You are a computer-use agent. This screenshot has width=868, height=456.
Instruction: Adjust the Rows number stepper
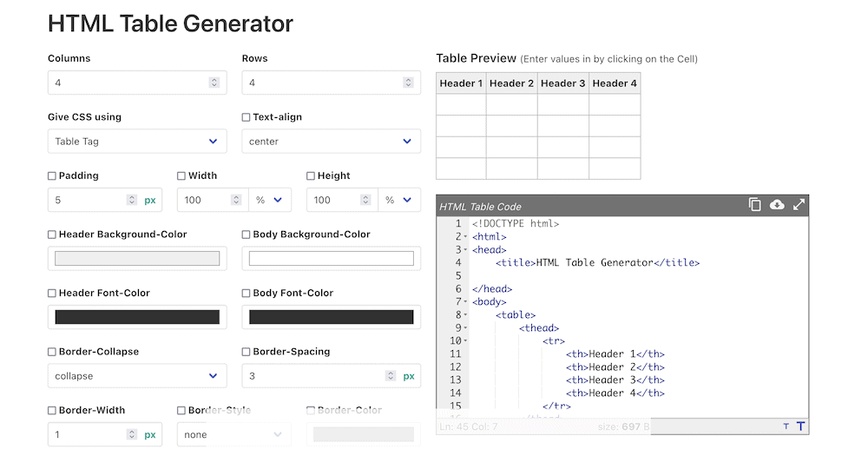click(x=408, y=83)
